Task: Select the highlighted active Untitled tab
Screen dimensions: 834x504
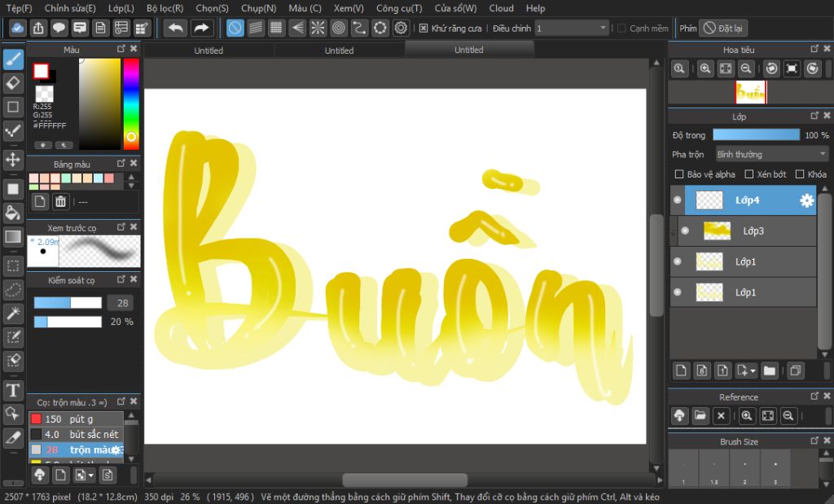Action: pos(468,50)
